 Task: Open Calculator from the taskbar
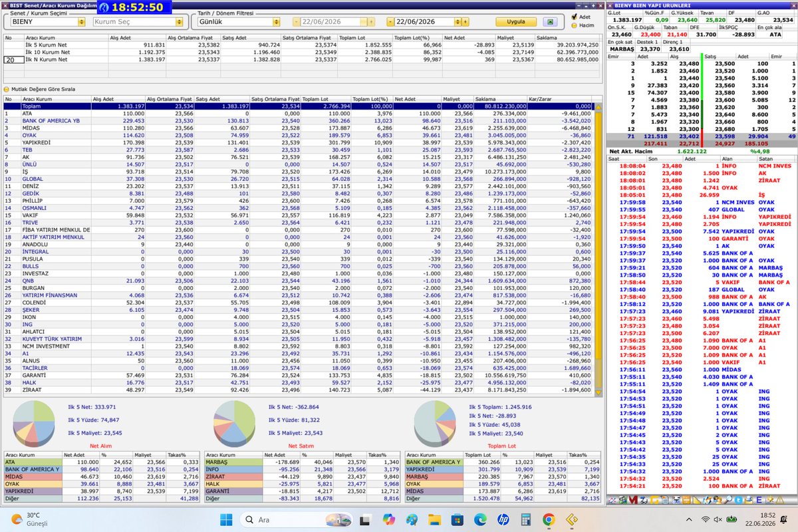click(x=525, y=519)
